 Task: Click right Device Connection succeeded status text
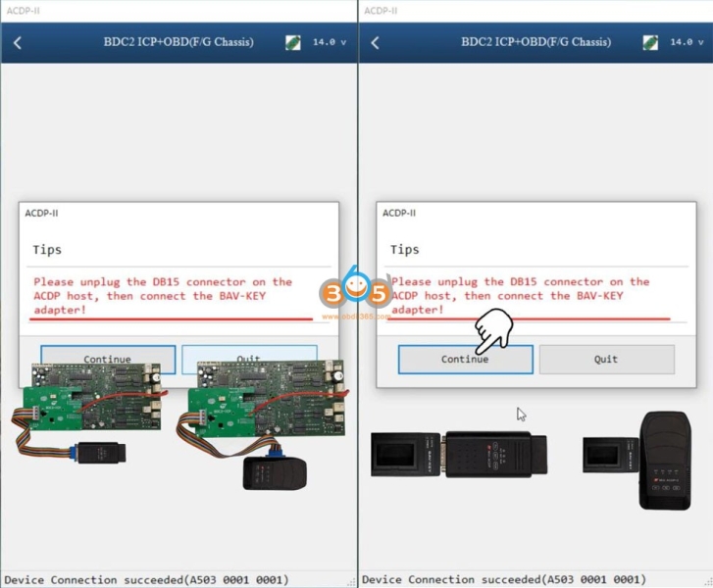pos(504,580)
